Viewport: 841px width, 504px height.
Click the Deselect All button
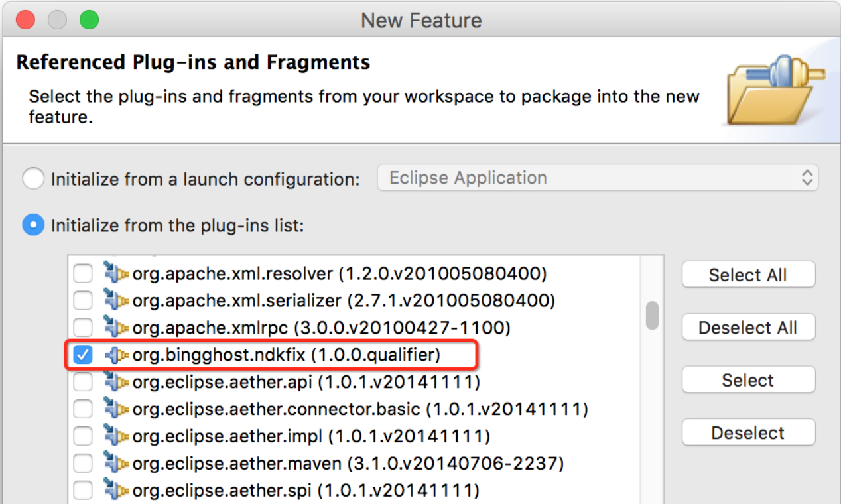point(748,327)
